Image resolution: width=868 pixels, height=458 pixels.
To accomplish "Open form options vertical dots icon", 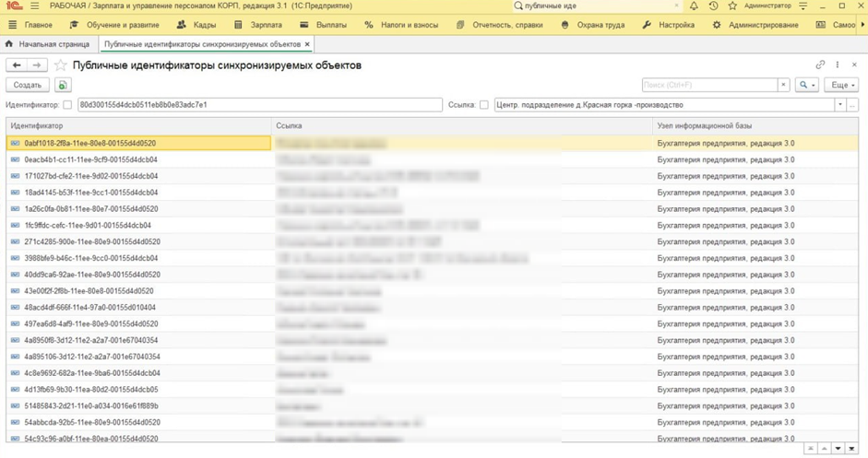I will coord(838,65).
